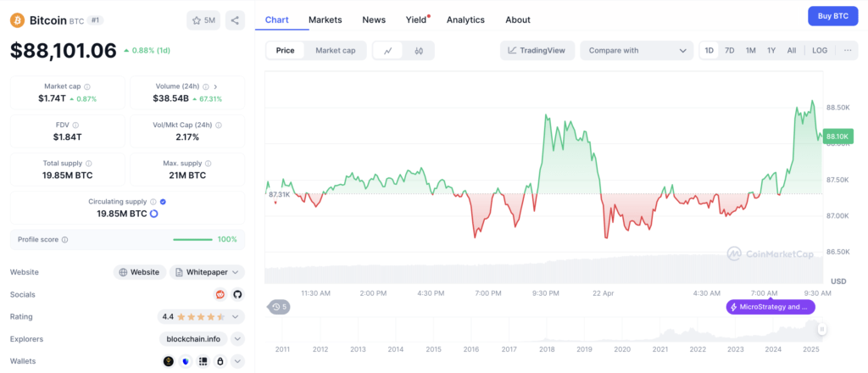Click the range slider pause handle

(822, 329)
